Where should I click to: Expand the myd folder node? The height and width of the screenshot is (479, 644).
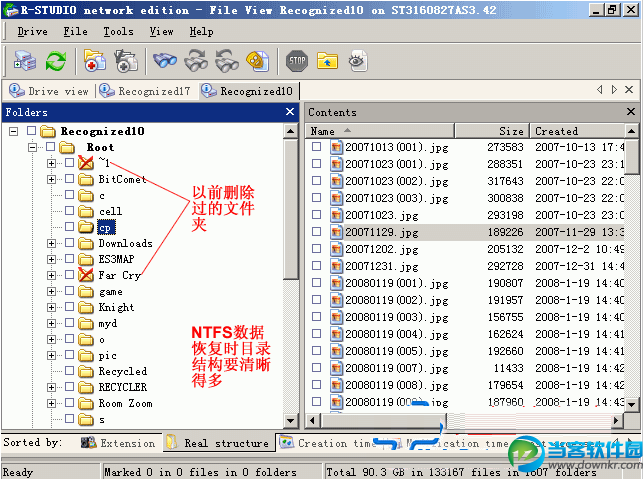point(51,324)
